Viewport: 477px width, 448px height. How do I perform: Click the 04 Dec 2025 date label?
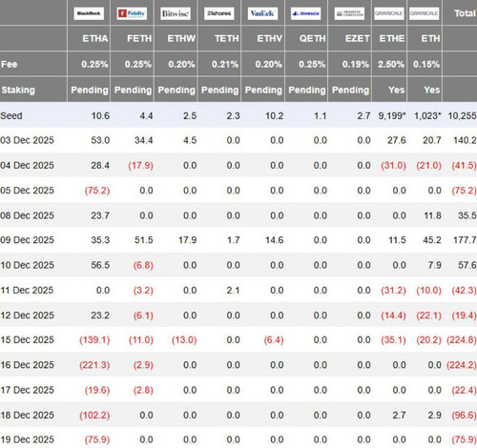(x=27, y=165)
